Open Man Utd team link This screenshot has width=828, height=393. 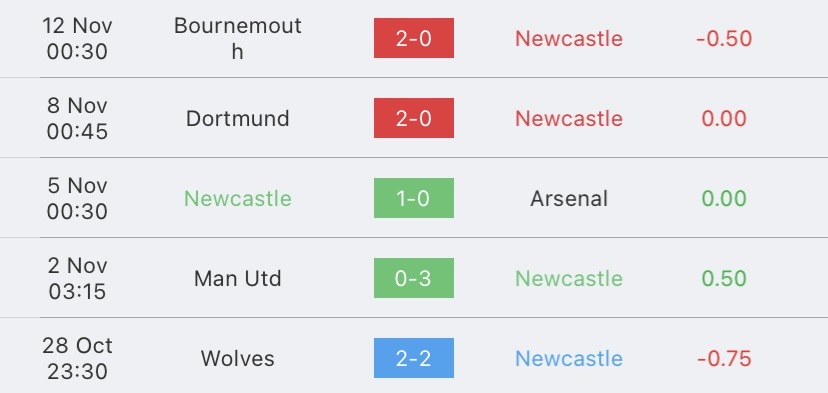tap(238, 278)
